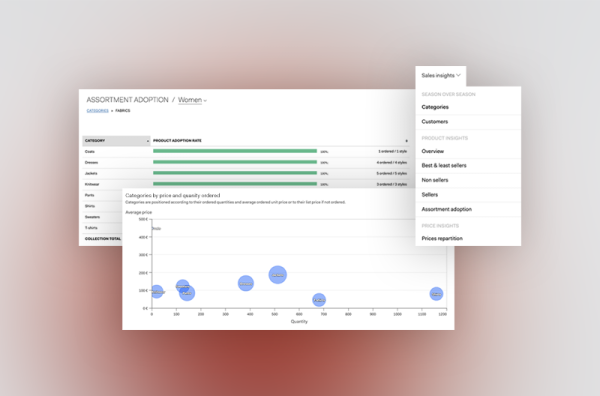Click the Jackets bubble in the chart
This screenshot has width=600, height=396.
[x=278, y=275]
